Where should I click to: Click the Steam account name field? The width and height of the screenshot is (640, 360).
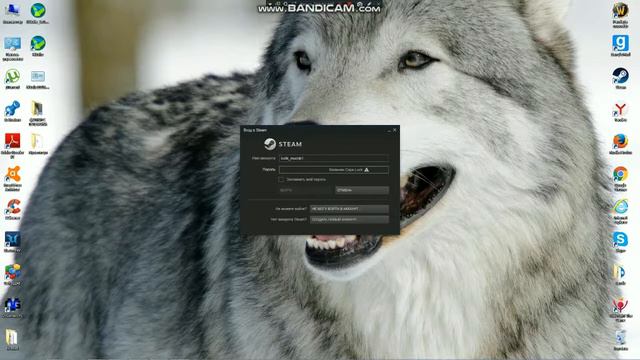tap(334, 158)
